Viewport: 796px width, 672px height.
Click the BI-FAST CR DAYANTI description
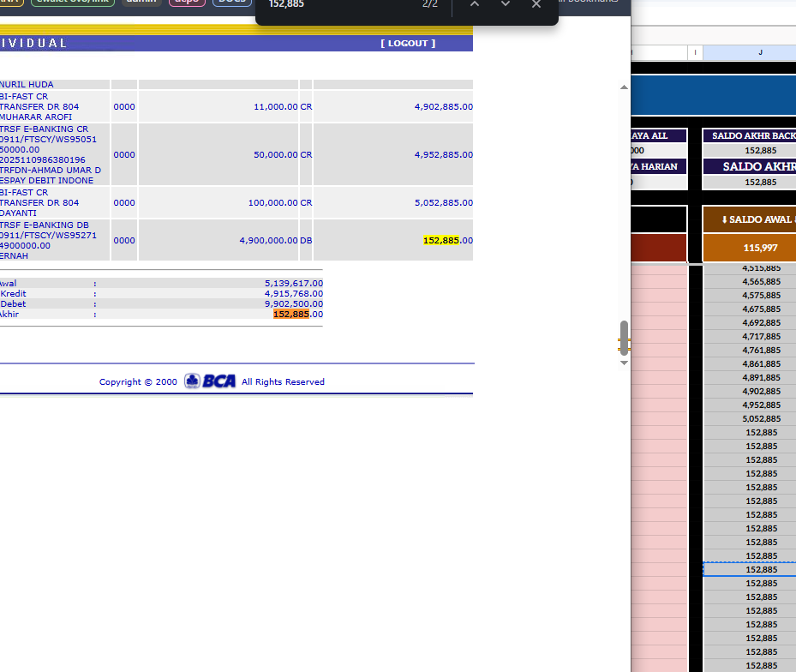point(39,202)
